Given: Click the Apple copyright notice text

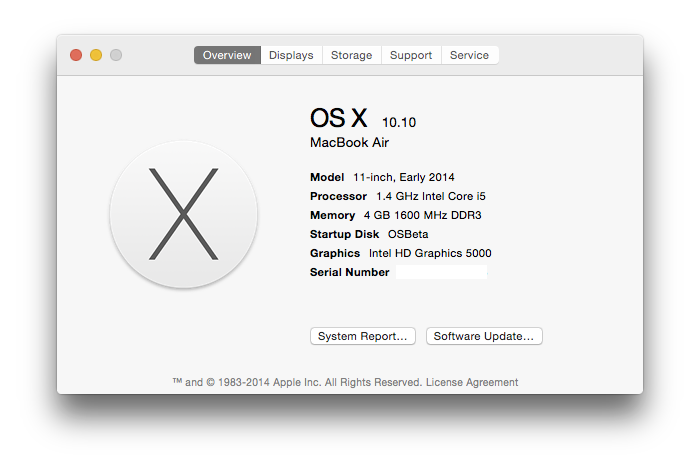Looking at the screenshot, I should coord(297,382).
